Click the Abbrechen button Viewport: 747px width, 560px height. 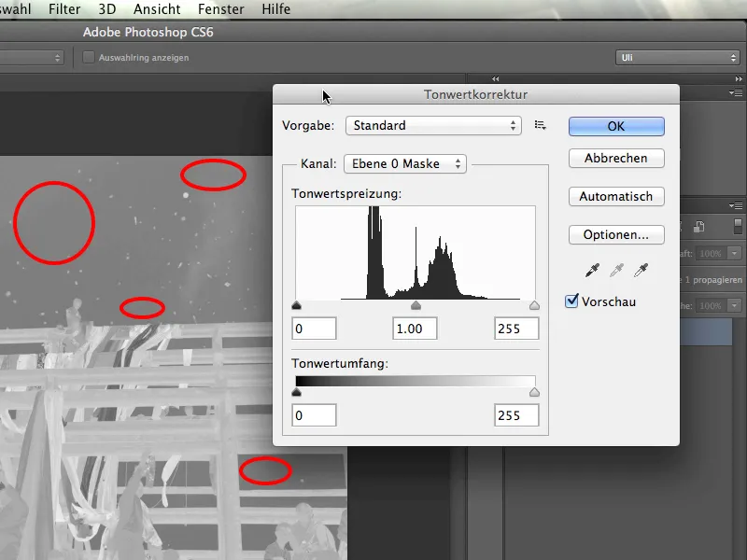616,158
